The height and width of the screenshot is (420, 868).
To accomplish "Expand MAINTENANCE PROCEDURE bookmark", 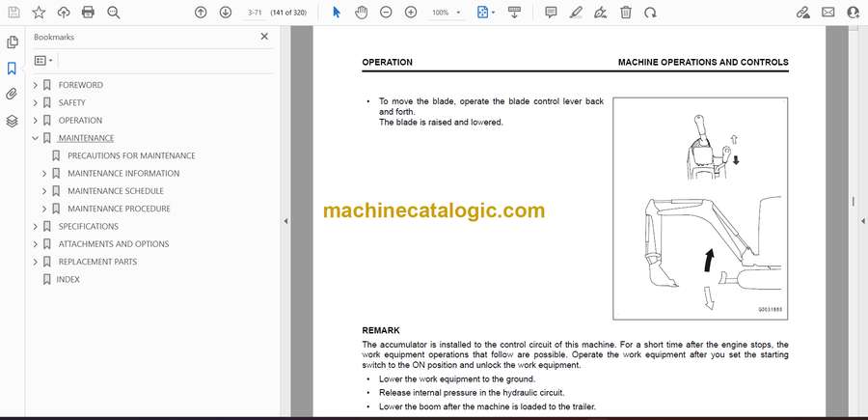I will pos(44,209).
